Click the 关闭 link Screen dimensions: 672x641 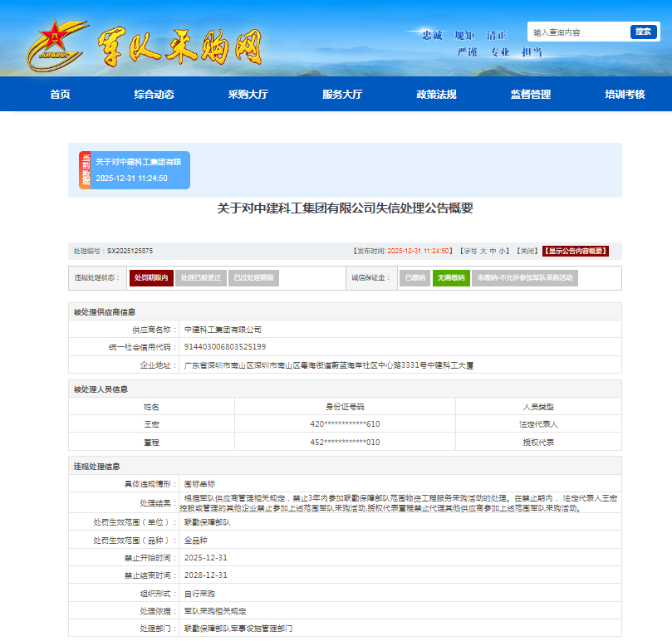(527, 251)
